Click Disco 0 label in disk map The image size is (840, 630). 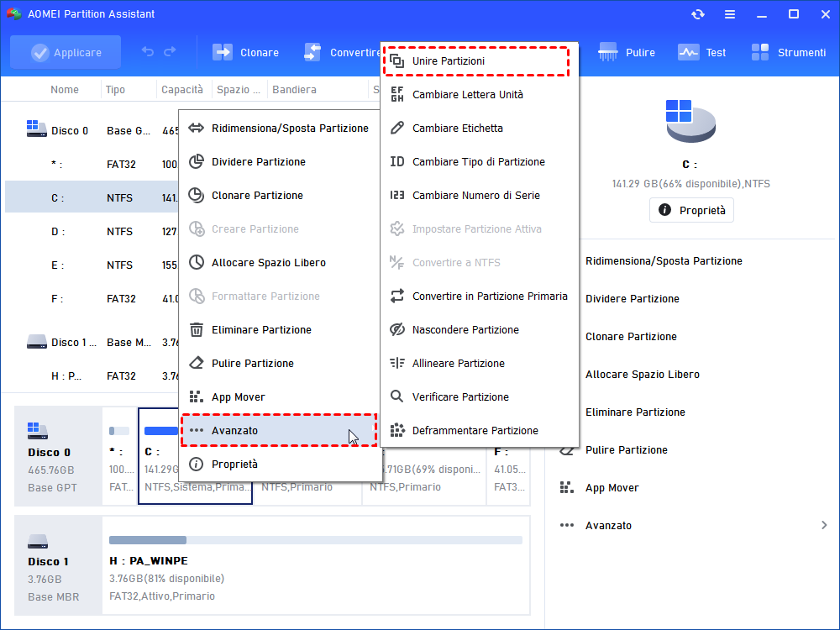pyautogui.click(x=50, y=453)
